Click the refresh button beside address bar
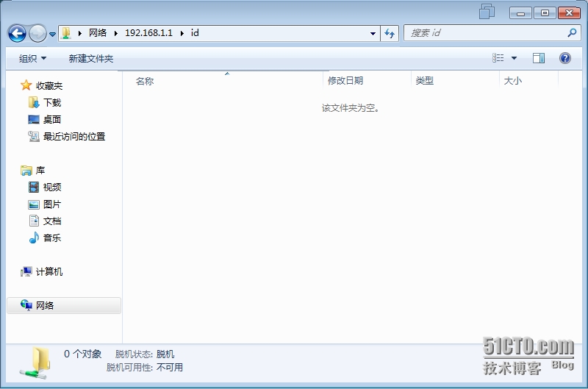This screenshot has height=389, width=588. coord(390,33)
